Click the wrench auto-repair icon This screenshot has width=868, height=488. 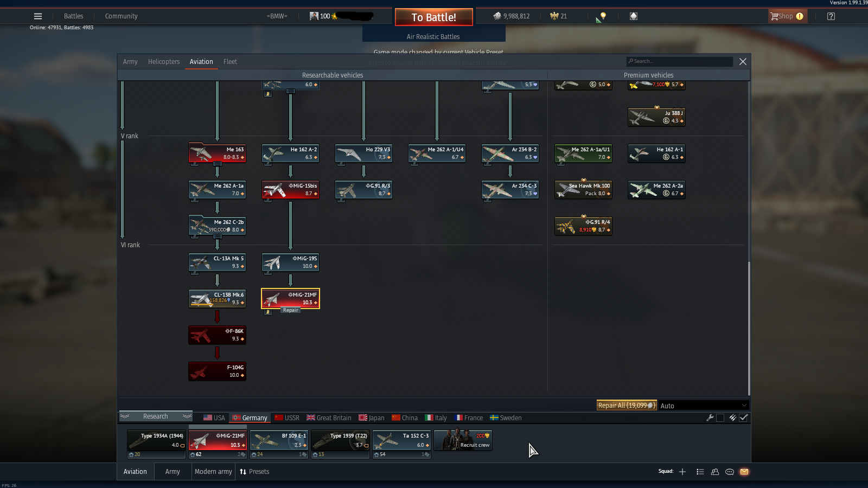710,418
